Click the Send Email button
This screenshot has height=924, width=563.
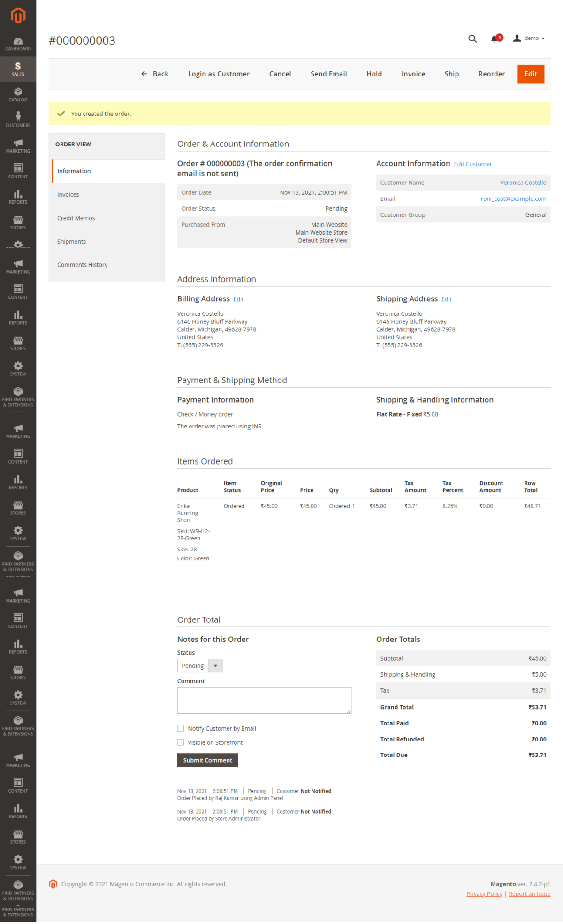[x=329, y=74]
